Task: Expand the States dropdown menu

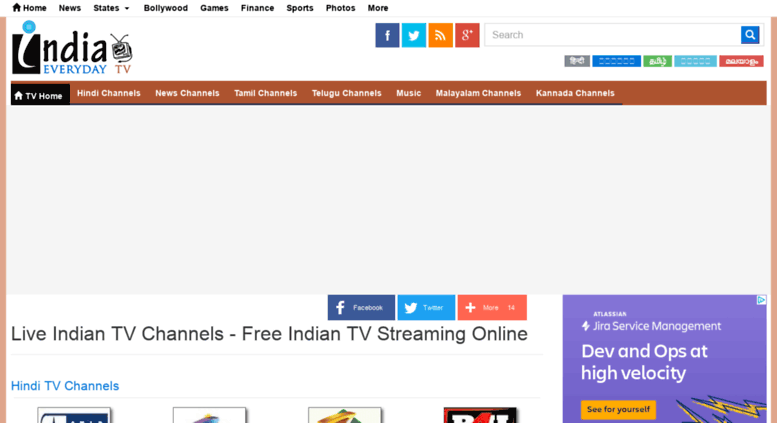Action: (111, 8)
